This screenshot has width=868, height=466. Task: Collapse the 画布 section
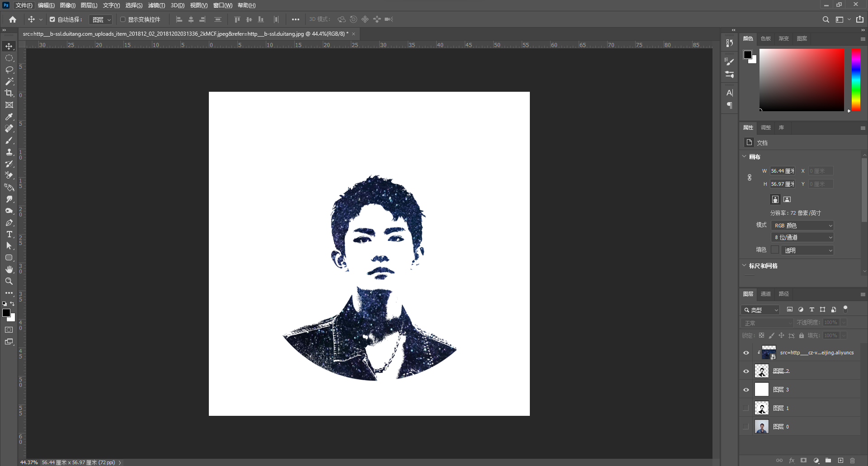(x=745, y=156)
